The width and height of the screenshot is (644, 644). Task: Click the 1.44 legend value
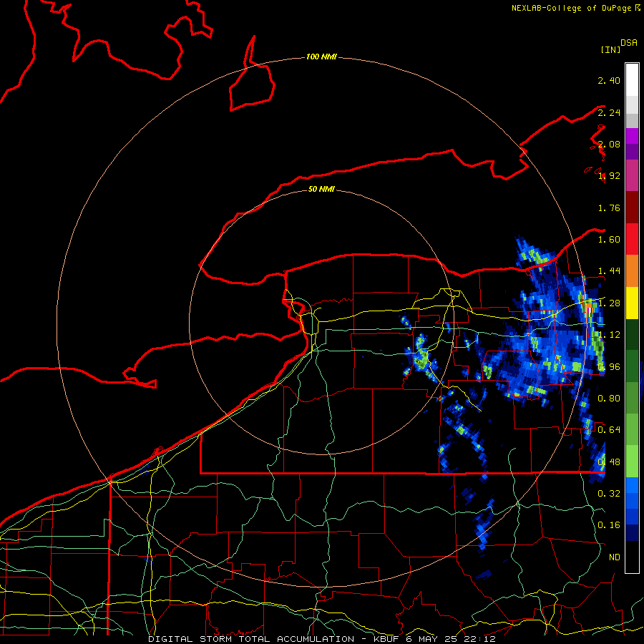click(x=609, y=271)
